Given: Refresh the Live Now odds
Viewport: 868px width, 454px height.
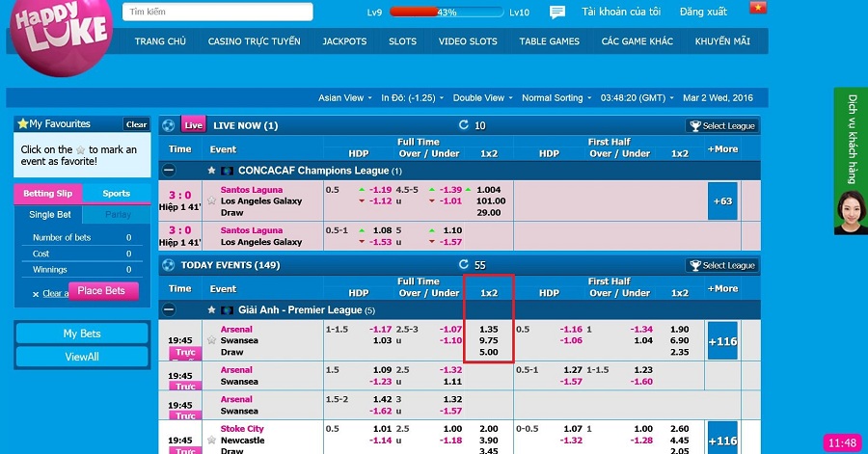Looking at the screenshot, I should pos(464,125).
